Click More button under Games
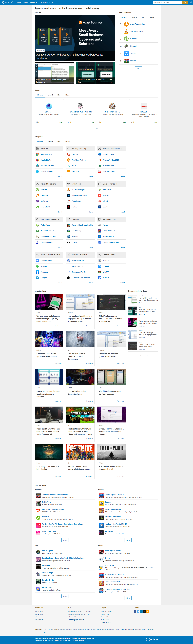Viewport: 193px width, 644px height. click(96, 129)
